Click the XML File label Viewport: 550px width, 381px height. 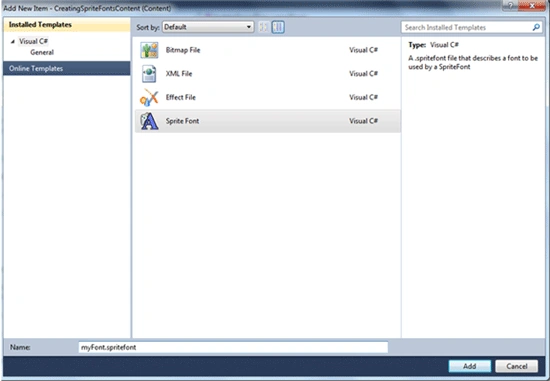pyautogui.click(x=179, y=74)
